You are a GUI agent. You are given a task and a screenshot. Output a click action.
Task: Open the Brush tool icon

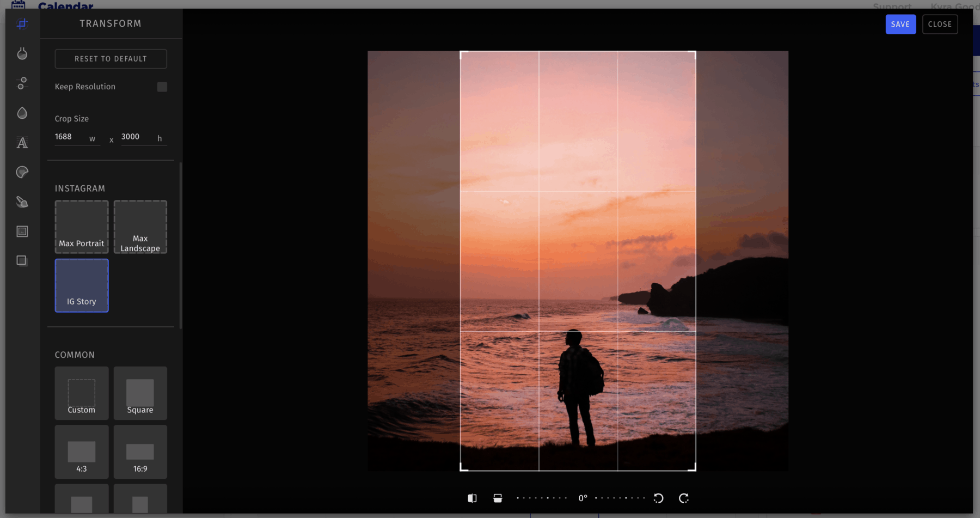(x=22, y=202)
